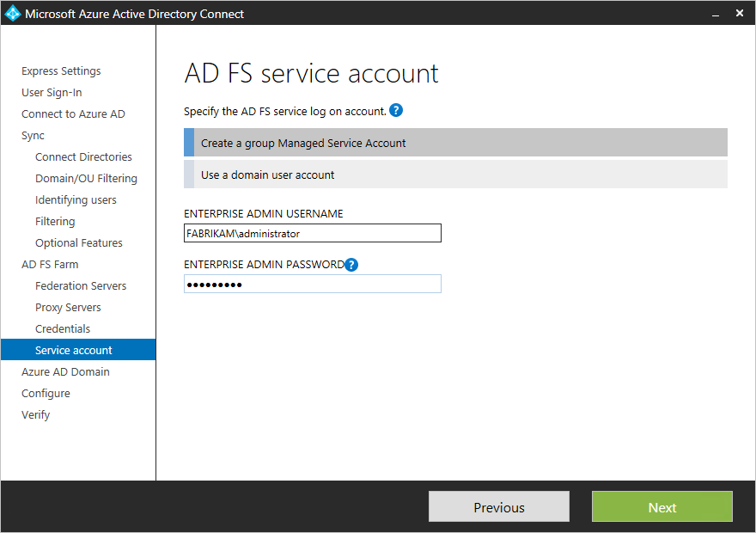Image resolution: width=756 pixels, height=533 pixels.
Task: Select Connect to Azure AD step
Action: point(73,114)
